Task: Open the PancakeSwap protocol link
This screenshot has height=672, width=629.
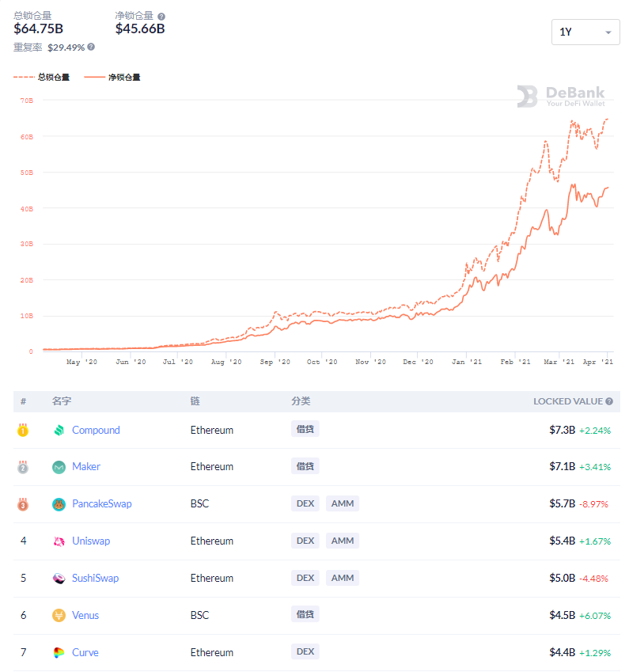Action: [102, 503]
